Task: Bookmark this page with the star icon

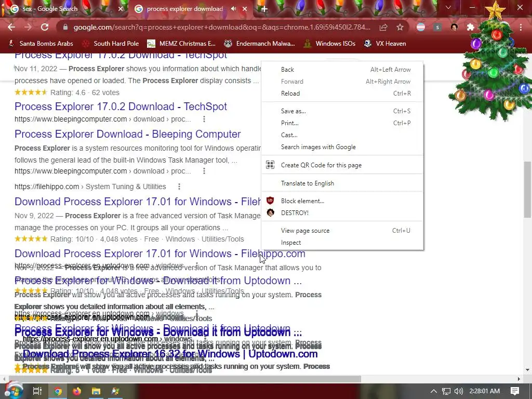Action: pyautogui.click(x=400, y=28)
